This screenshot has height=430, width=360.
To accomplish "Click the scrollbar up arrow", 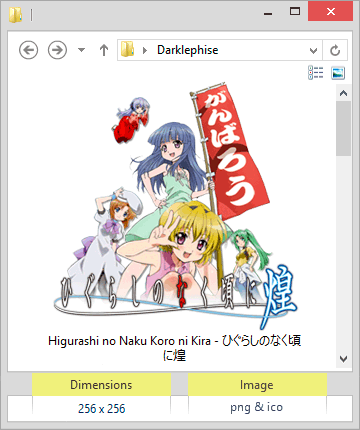I will pos(344,93).
